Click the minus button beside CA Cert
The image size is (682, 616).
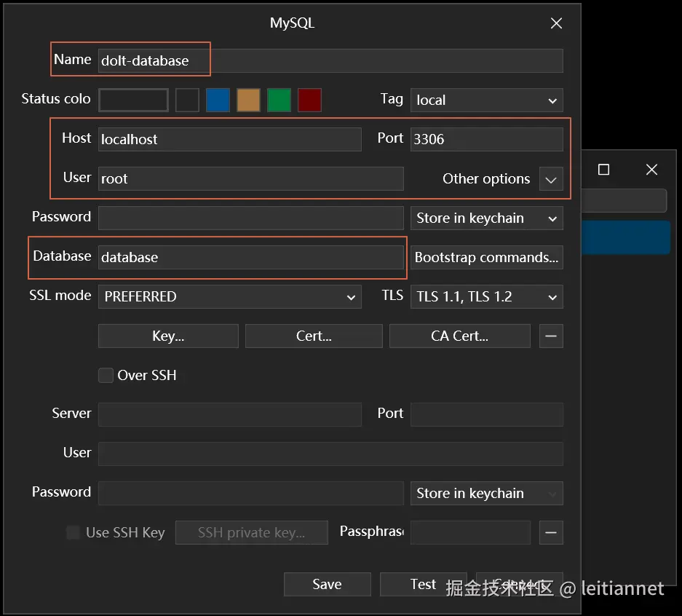tap(551, 336)
